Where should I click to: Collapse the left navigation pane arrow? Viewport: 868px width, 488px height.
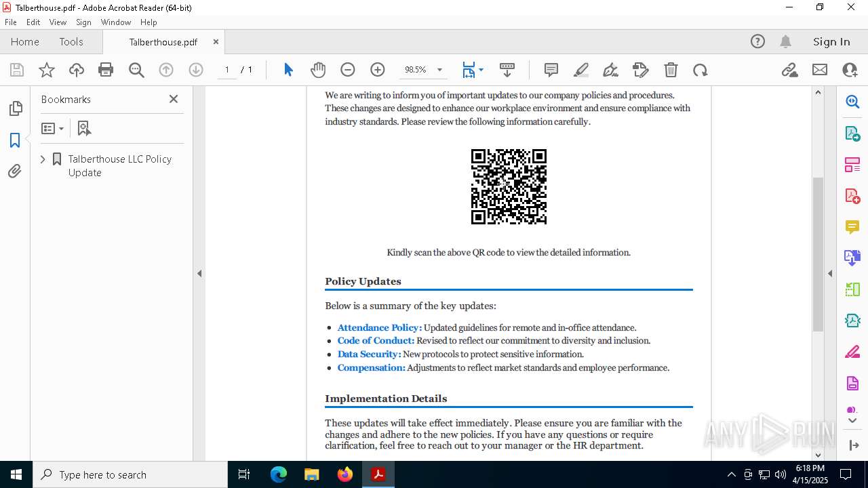click(x=199, y=274)
